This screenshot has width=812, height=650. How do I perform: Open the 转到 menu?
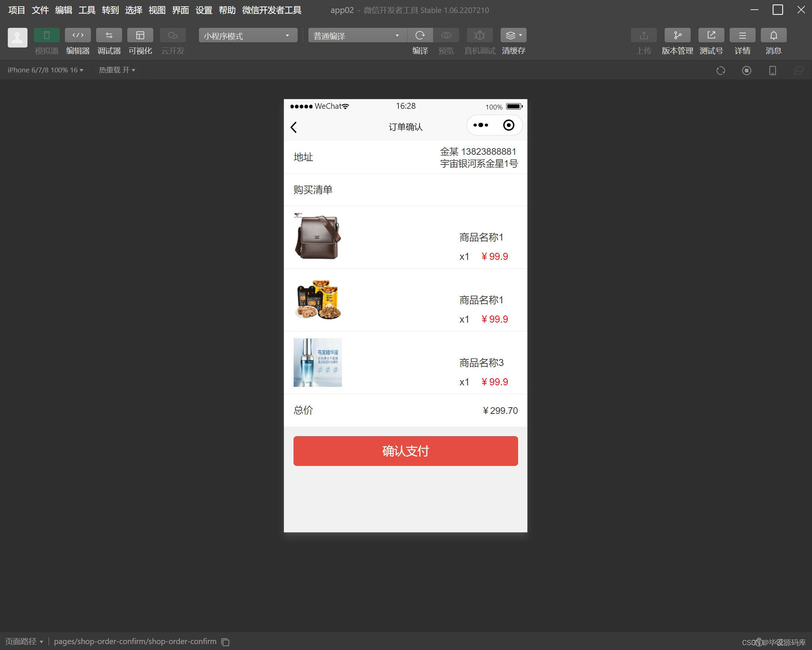(110, 10)
